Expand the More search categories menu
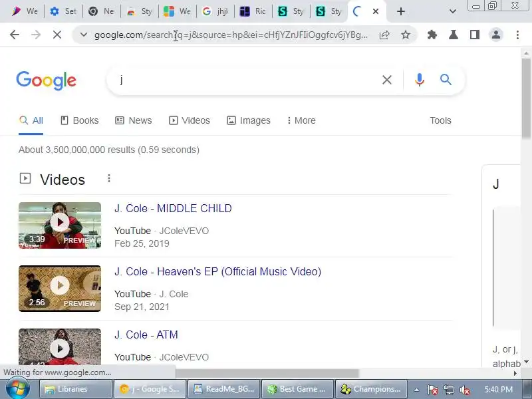The height and width of the screenshot is (399, 532). tap(301, 120)
